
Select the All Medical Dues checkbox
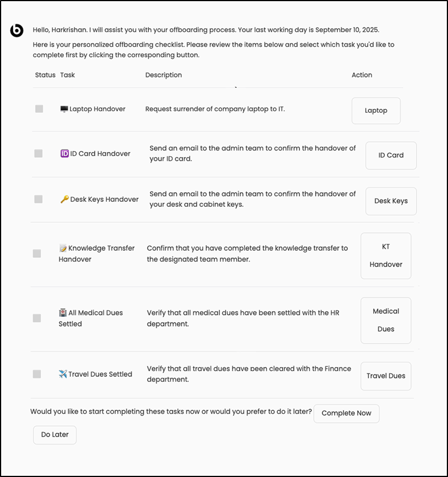[37, 318]
